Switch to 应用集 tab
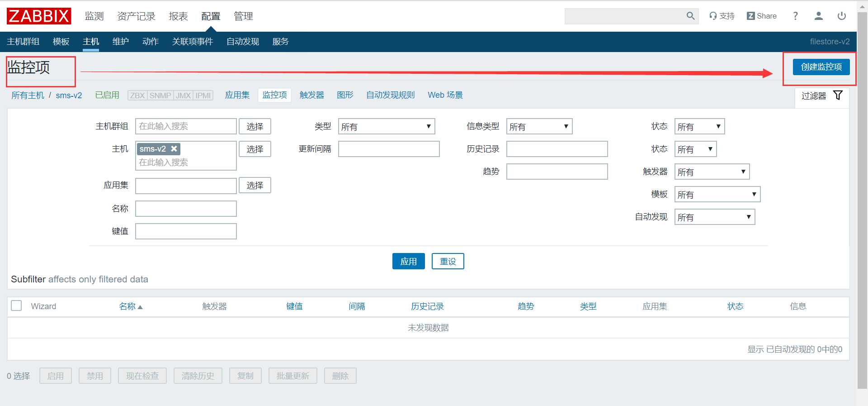Screen dimensions: 868x406 tap(237, 95)
